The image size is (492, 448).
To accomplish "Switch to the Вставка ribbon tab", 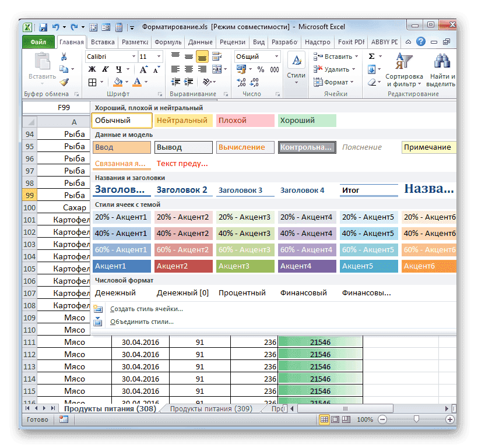I will tap(103, 42).
